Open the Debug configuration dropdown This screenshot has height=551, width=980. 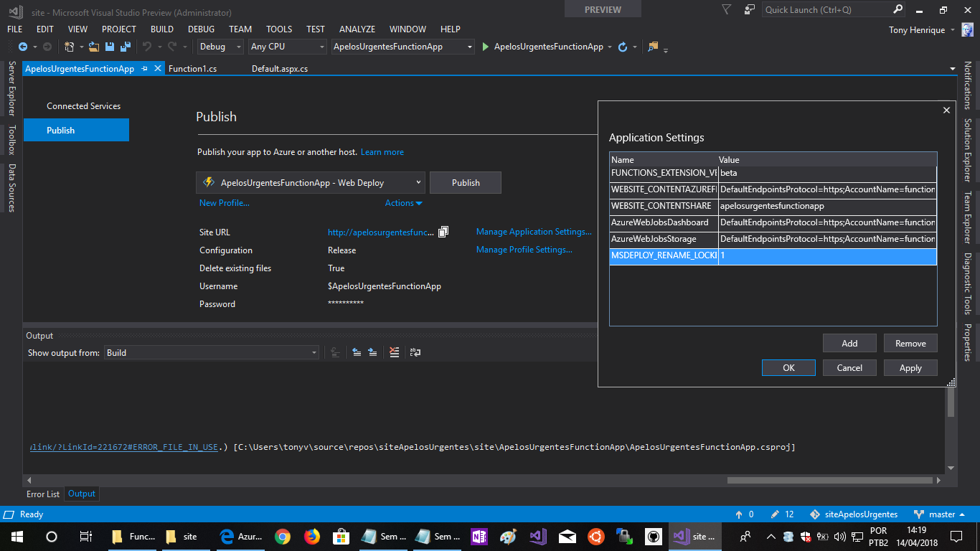(x=220, y=47)
